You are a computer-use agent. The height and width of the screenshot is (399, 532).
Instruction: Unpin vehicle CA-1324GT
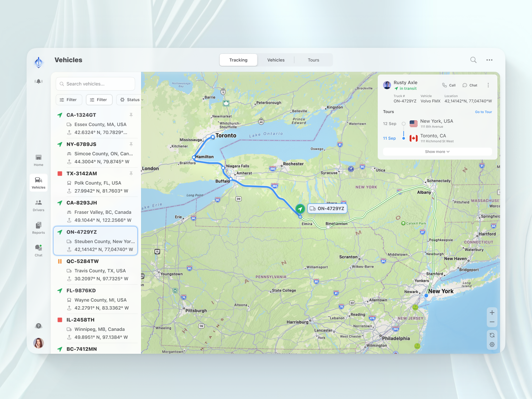pos(131,115)
